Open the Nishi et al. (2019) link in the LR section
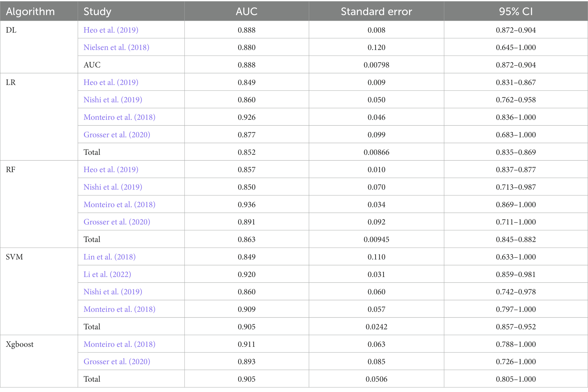 (113, 100)
